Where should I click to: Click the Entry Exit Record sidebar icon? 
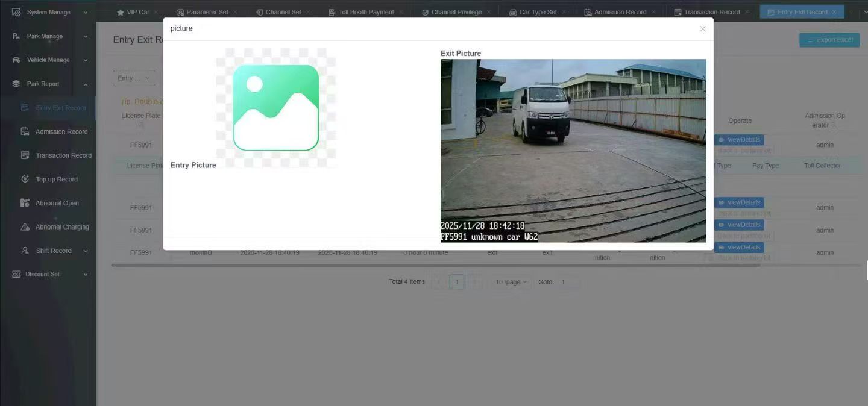25,108
